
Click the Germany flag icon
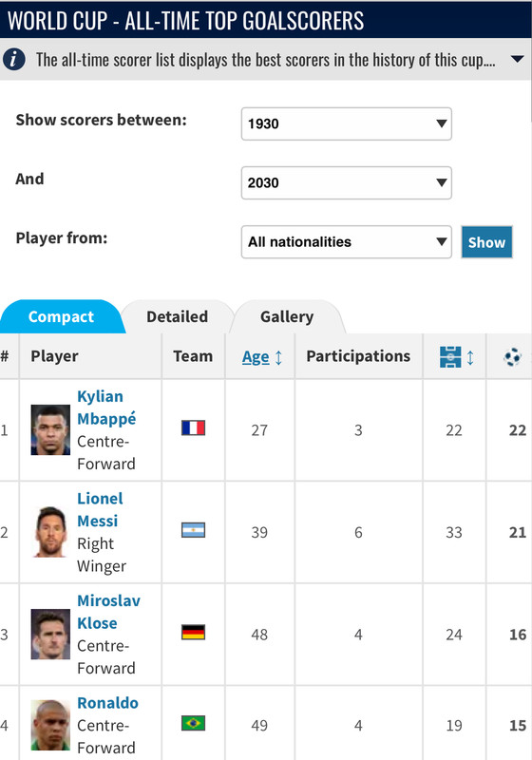[x=193, y=632]
